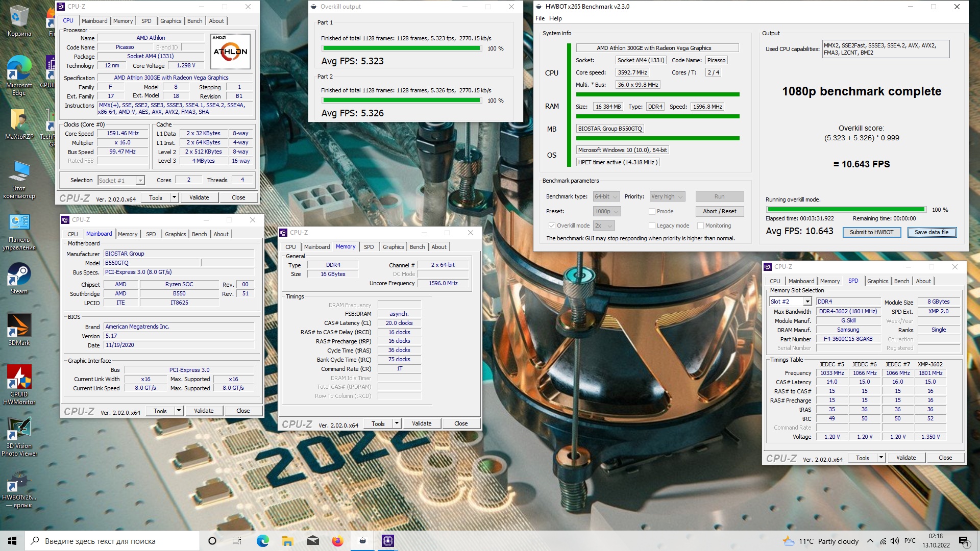Click the taskbar clock showing 02:18
The image size is (980, 551).
pyautogui.click(x=936, y=541)
